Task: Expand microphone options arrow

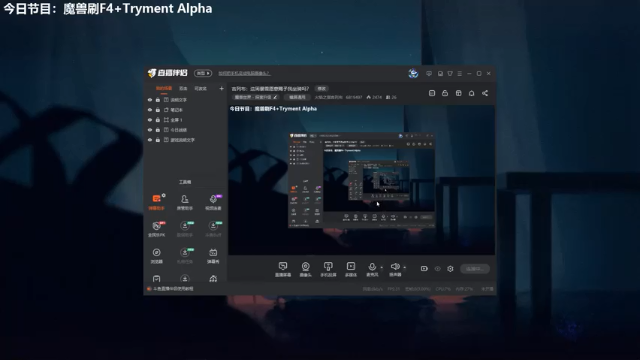Action: pos(382,267)
